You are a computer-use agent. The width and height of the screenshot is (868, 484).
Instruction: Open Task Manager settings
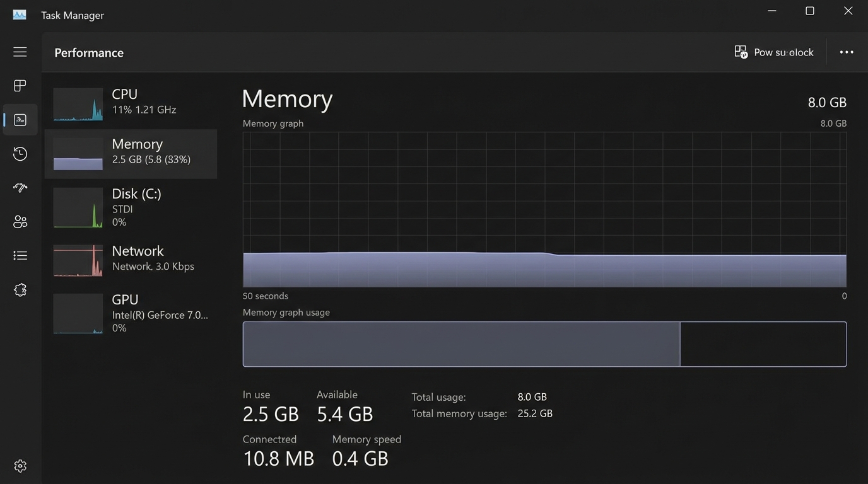click(20, 465)
